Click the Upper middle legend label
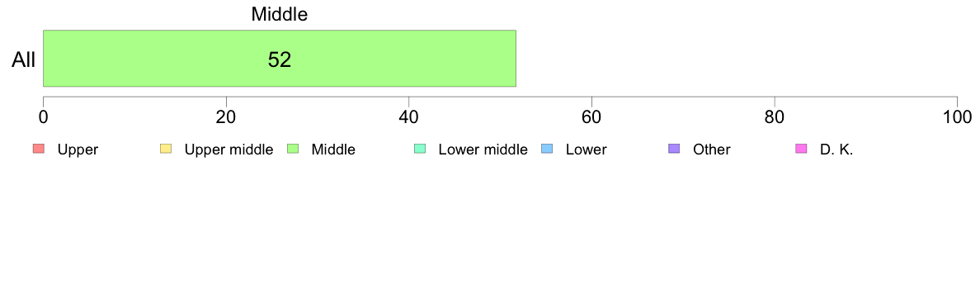980x304 pixels. [x=229, y=150]
